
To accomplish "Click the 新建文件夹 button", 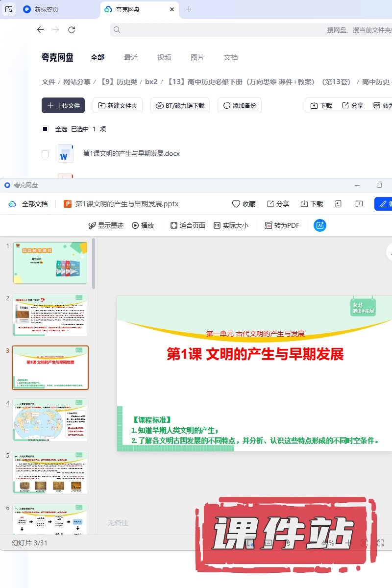I will point(118,105).
